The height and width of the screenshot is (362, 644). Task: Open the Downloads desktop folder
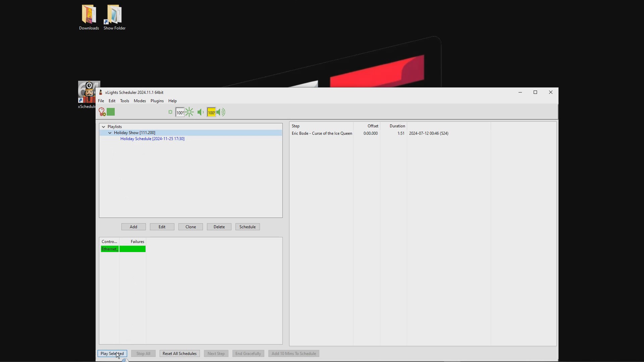click(x=89, y=17)
